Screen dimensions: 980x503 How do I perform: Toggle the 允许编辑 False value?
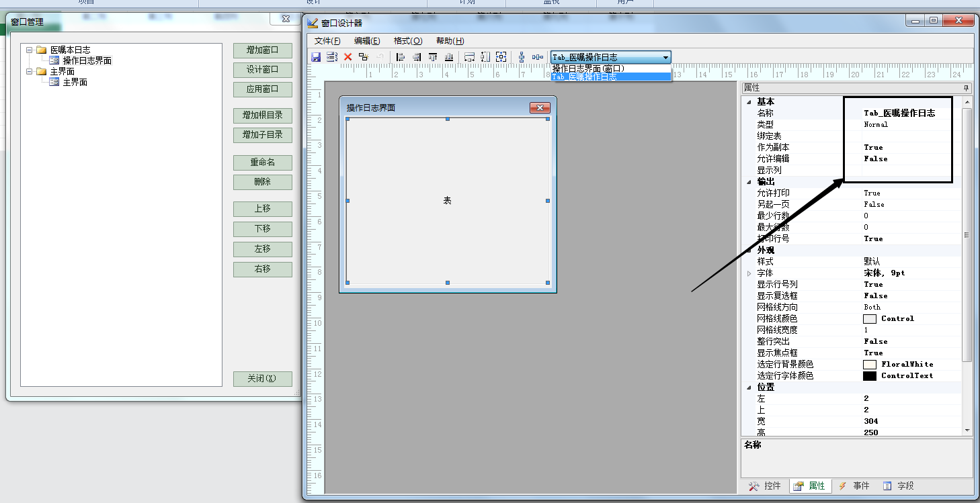pos(875,159)
